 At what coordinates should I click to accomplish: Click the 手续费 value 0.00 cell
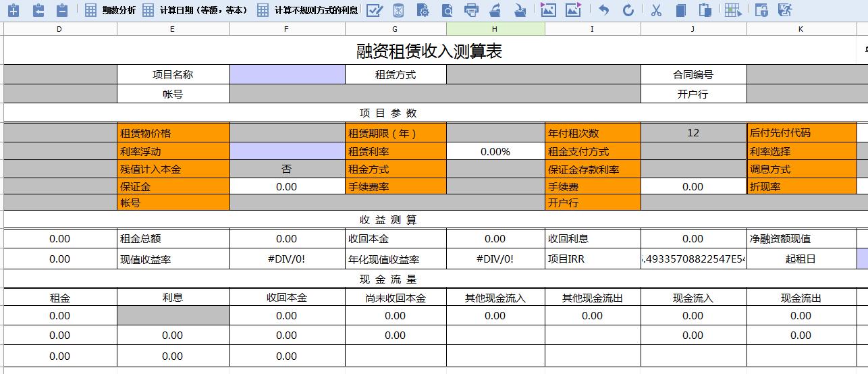tap(693, 186)
